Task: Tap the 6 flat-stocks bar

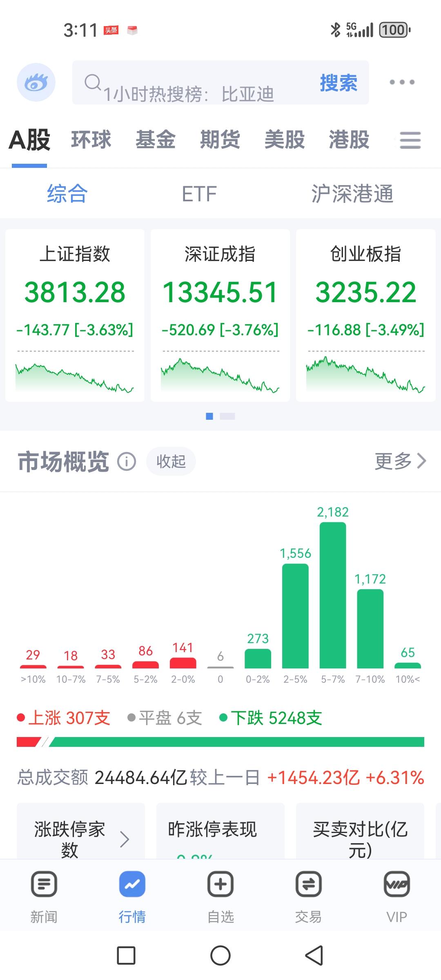Action: 220,668
